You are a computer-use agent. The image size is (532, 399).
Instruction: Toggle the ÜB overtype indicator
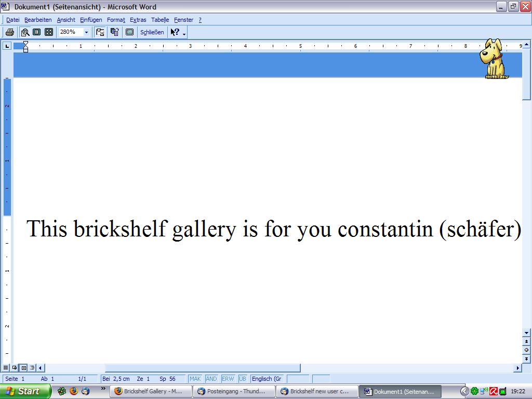pos(242,379)
